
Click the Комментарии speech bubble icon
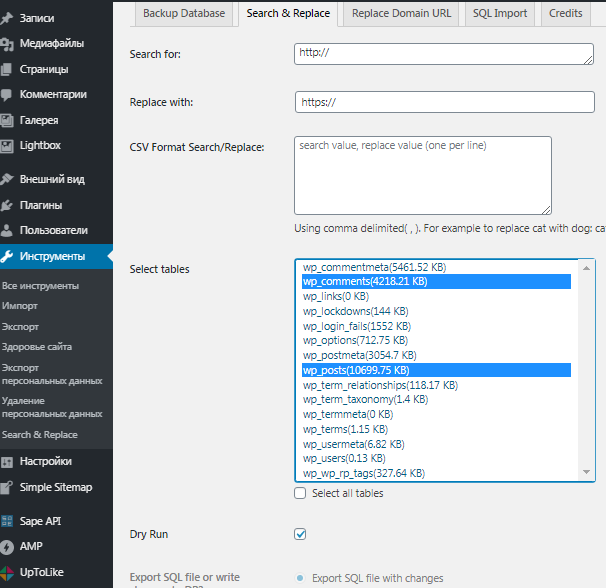tap(7, 94)
